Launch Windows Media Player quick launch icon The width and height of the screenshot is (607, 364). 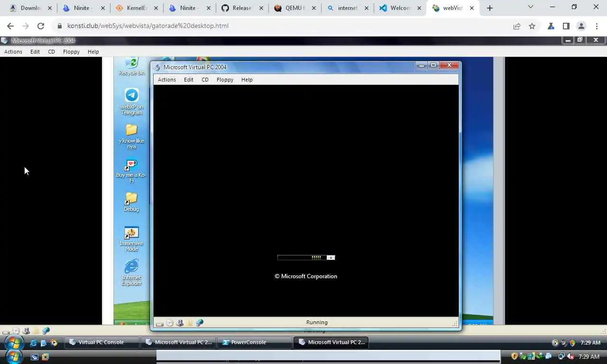tap(54, 343)
